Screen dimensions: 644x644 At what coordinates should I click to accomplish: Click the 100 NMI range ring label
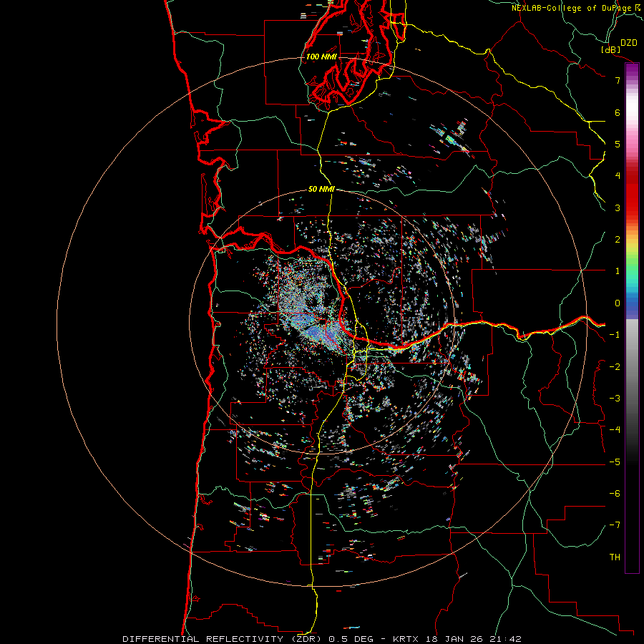tap(321, 57)
